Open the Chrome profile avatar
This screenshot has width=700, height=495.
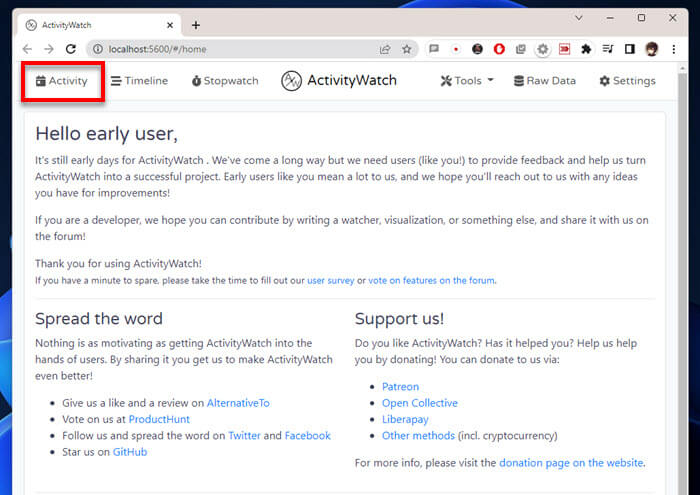click(652, 49)
